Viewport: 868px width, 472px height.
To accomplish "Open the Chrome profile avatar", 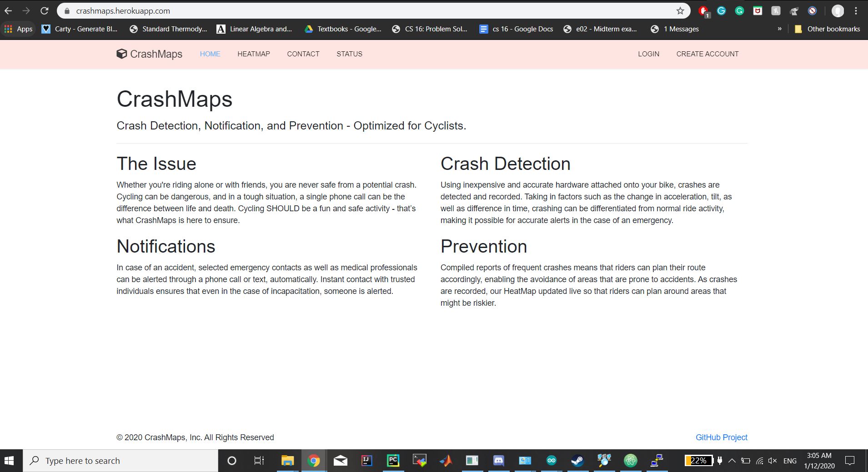I will 838,11.
